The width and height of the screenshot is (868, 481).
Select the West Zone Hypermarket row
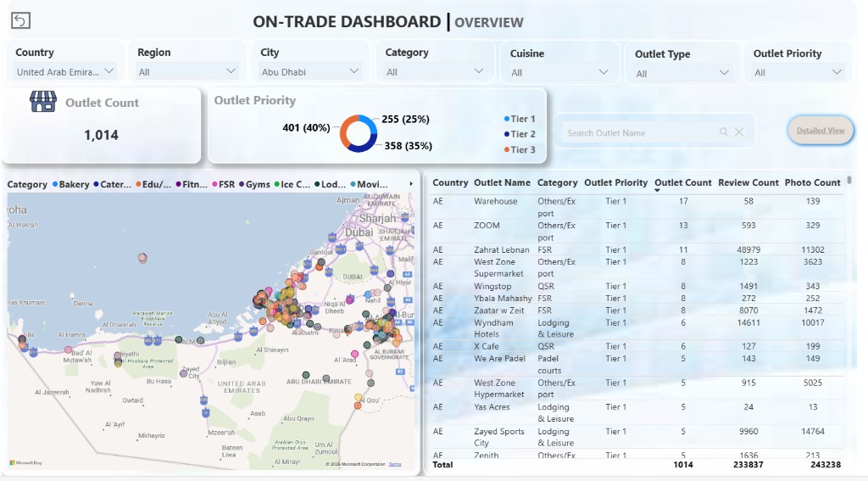pyautogui.click(x=637, y=389)
